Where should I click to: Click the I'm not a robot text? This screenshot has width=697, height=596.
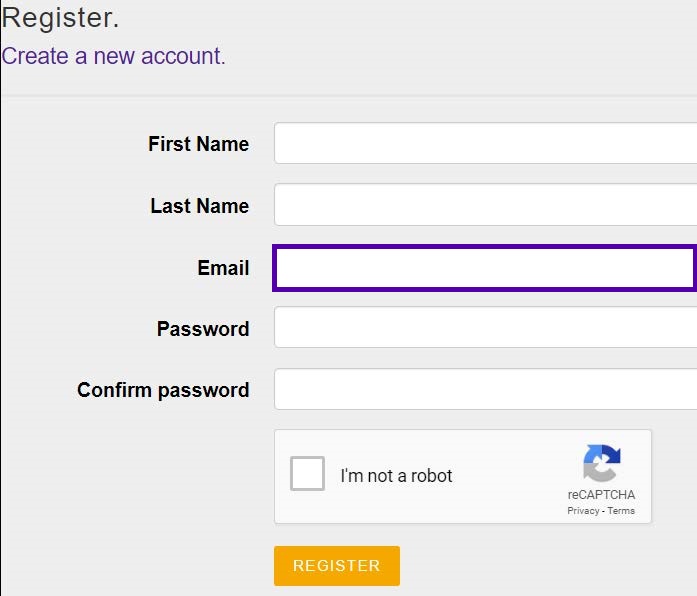coord(396,476)
